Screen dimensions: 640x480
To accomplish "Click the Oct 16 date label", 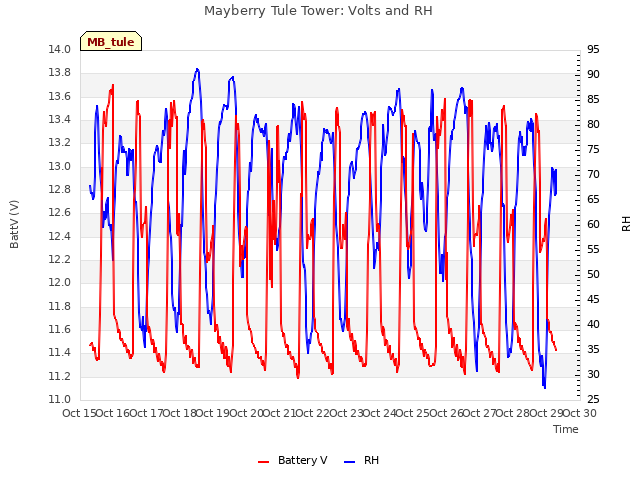I will click(113, 413).
